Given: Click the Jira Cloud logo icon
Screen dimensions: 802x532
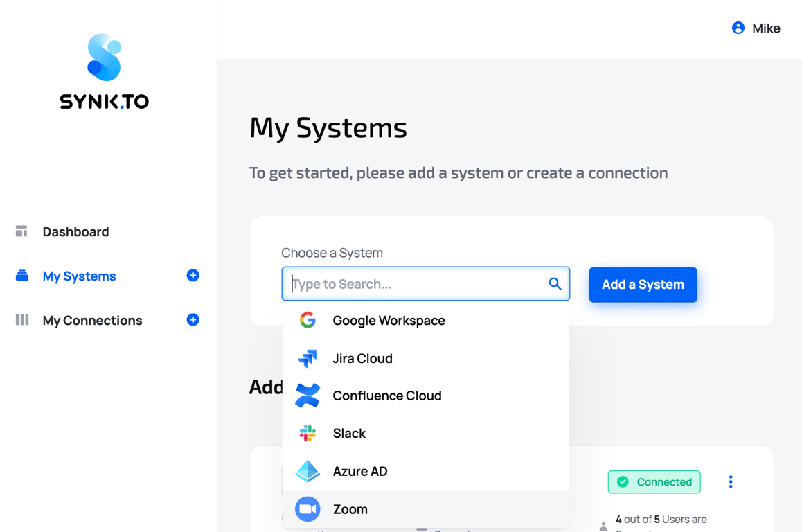Looking at the screenshot, I should [308, 358].
